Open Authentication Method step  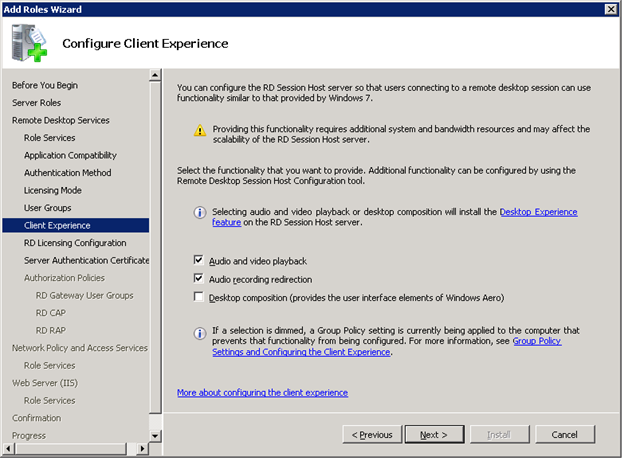(x=67, y=173)
